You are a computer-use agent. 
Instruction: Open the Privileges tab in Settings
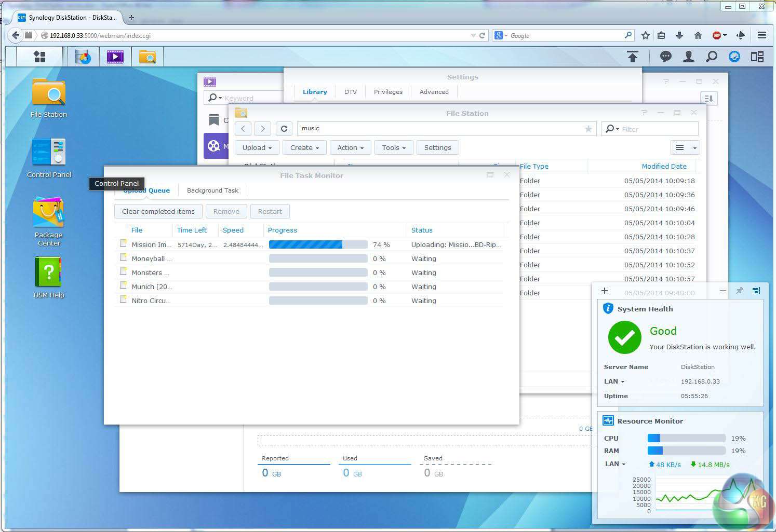point(388,92)
